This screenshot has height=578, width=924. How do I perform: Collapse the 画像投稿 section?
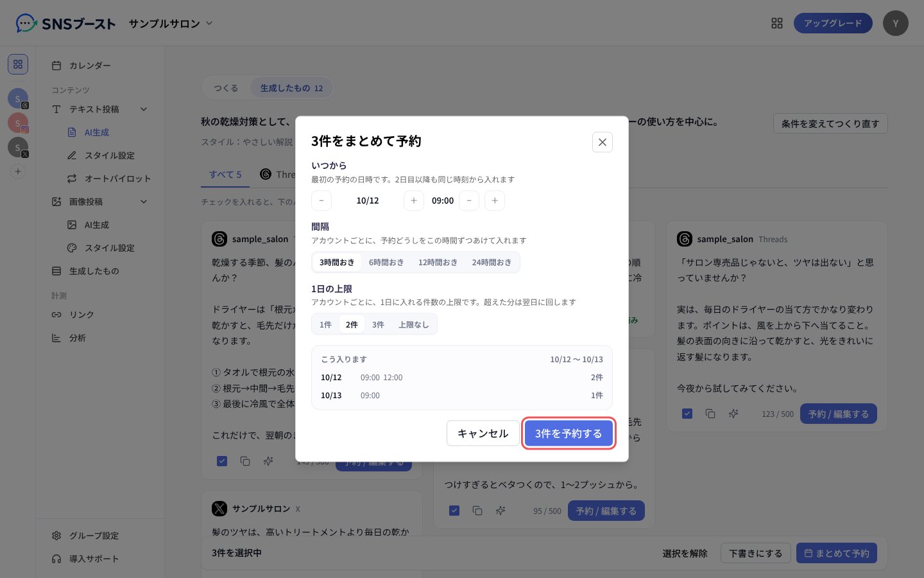144,202
